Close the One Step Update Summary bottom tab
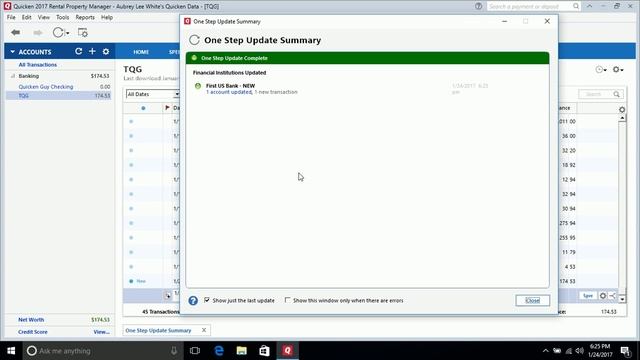The width and height of the screenshot is (640, 360). [x=204, y=330]
